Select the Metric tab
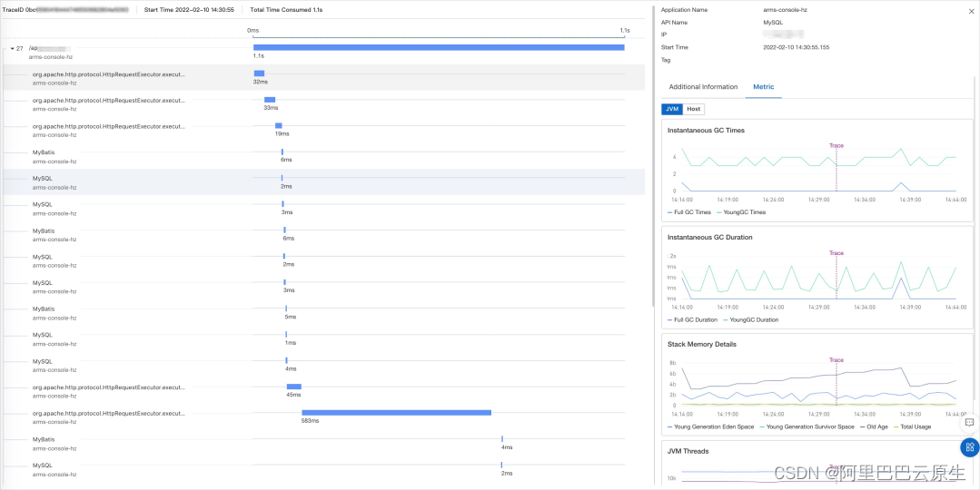Image resolution: width=980 pixels, height=490 pixels. (763, 87)
